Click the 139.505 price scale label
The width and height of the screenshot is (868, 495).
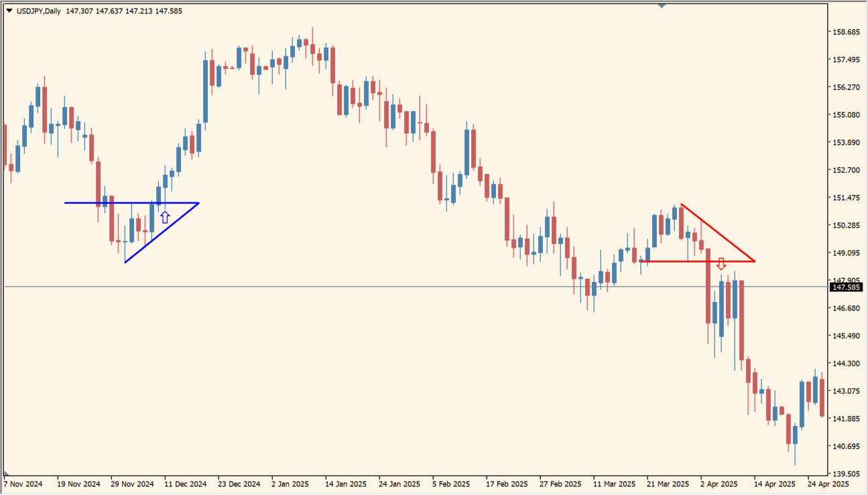point(845,473)
